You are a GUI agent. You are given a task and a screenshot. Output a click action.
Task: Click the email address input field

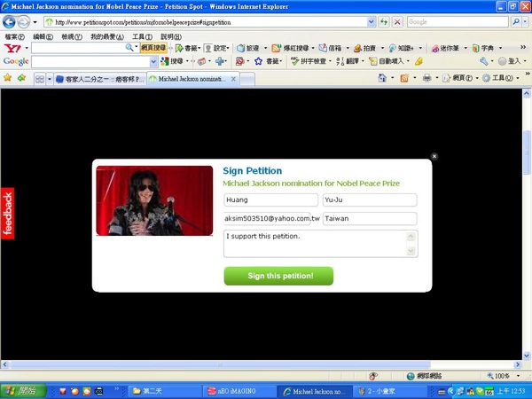coord(268,218)
